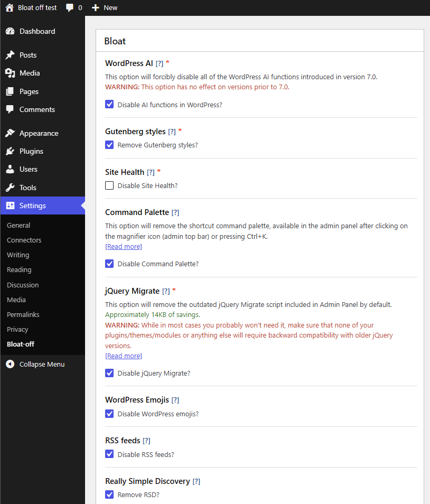Open Reading settings submenu
430x504 pixels.
(x=19, y=269)
